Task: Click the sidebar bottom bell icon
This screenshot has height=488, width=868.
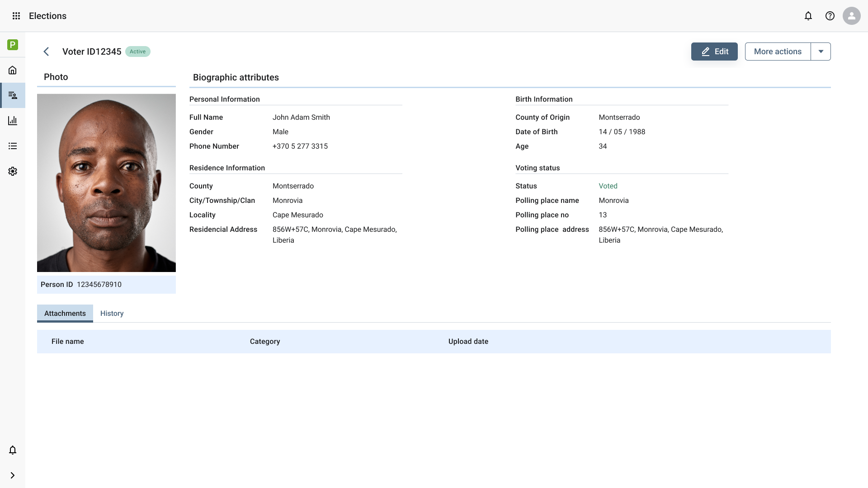Action: click(13, 450)
